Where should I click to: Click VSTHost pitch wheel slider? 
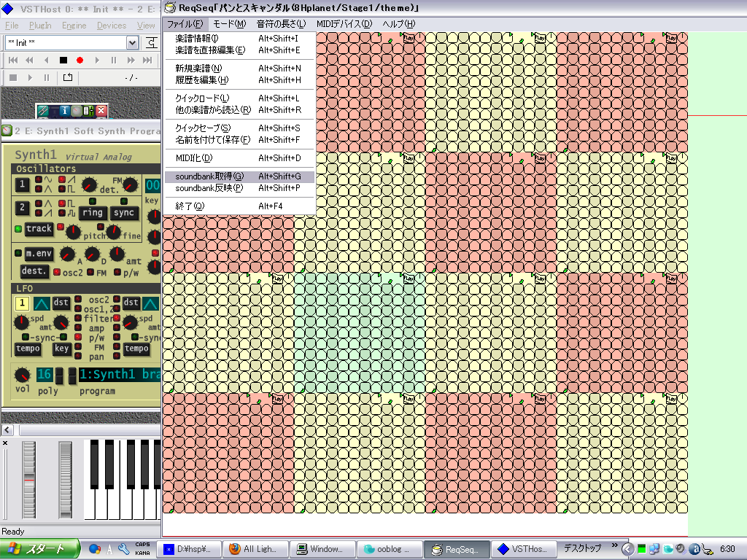point(29,480)
